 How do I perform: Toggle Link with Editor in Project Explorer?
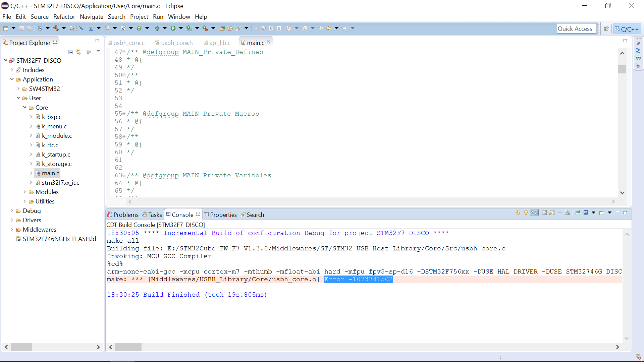(78, 52)
